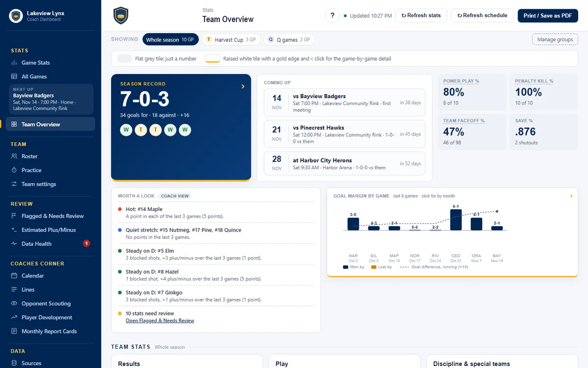Click the All Games table icon
This screenshot has height=368, width=588.
[14, 77]
